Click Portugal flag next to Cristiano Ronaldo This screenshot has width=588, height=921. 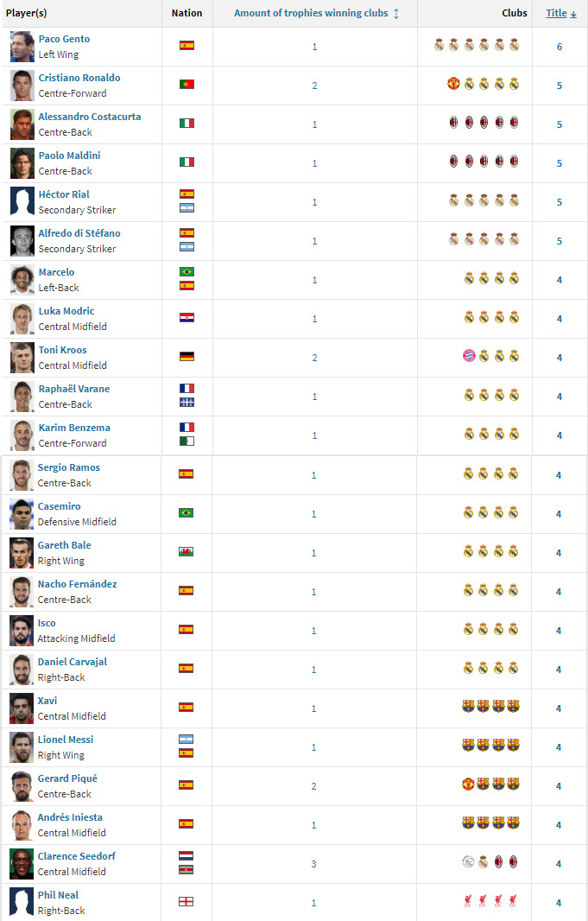pos(187,85)
